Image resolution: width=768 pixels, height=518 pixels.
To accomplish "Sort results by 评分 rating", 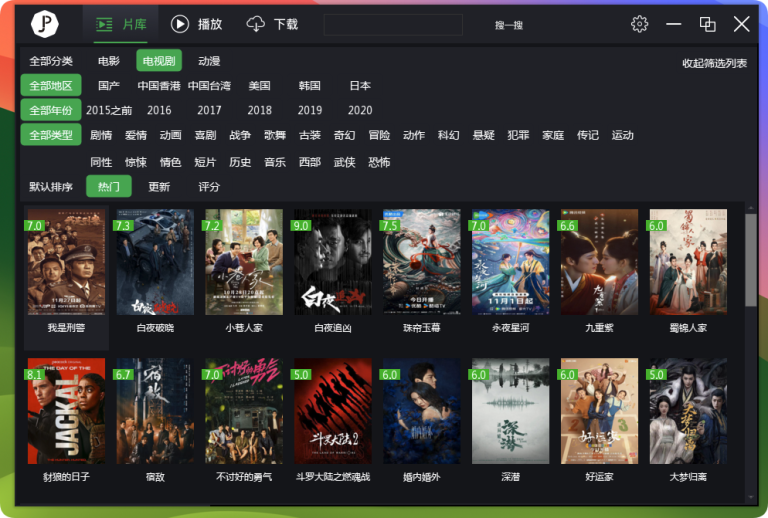I will click(209, 187).
